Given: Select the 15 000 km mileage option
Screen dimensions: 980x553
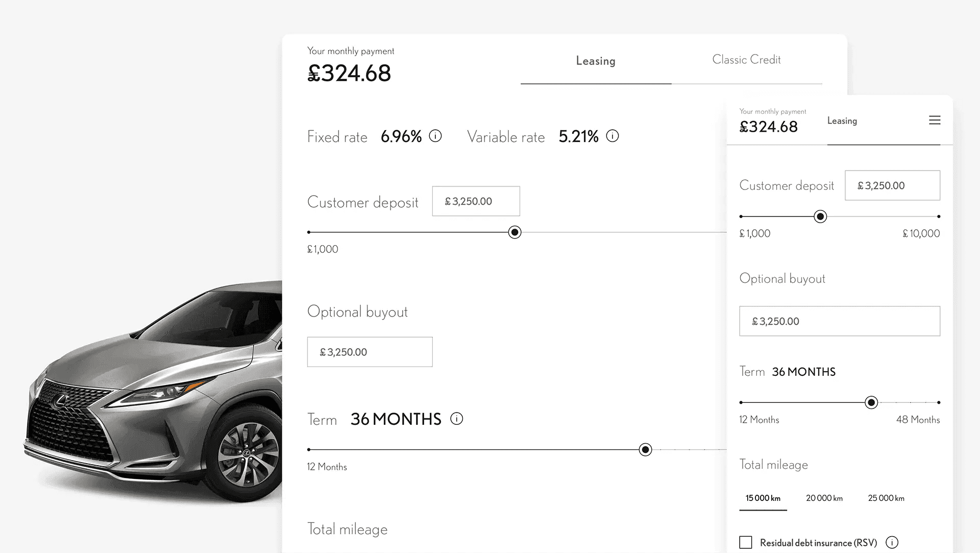Looking at the screenshot, I should 763,498.
